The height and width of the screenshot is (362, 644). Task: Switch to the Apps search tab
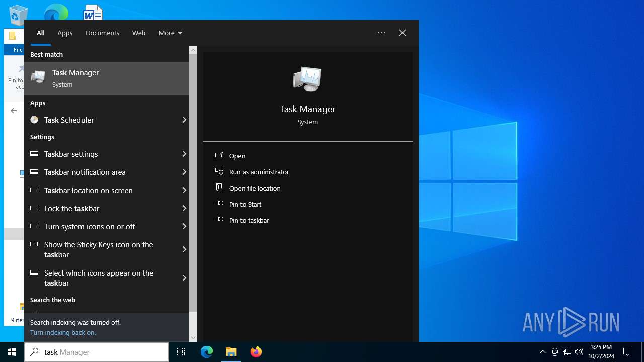(x=65, y=33)
